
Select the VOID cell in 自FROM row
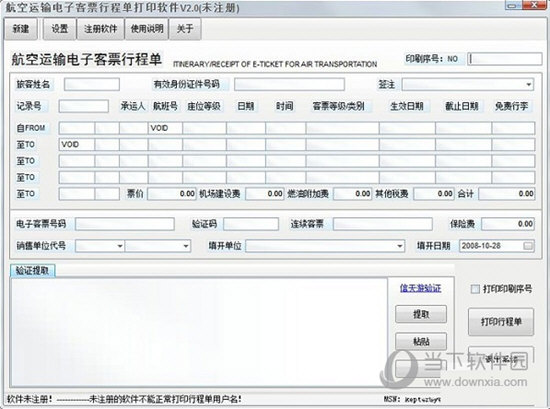pyautogui.click(x=165, y=128)
